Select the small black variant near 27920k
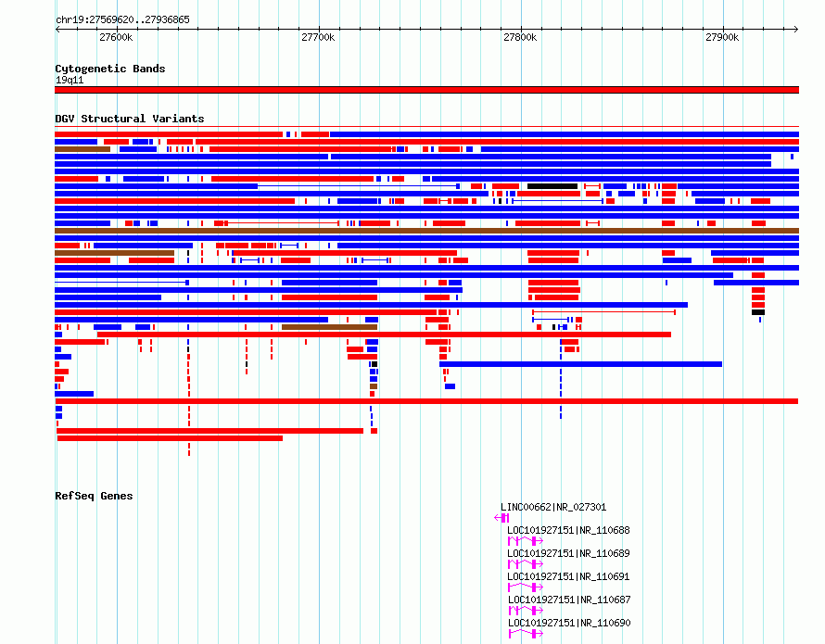 point(758,312)
